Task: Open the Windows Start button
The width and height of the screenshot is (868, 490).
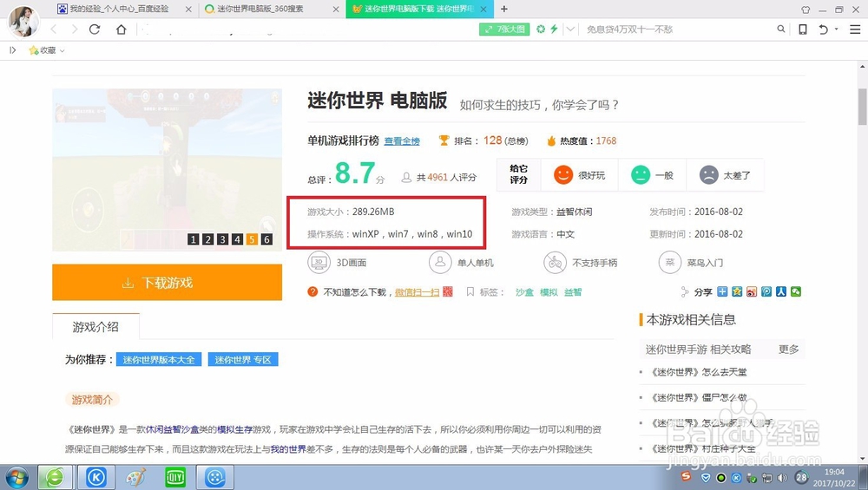Action: [x=16, y=477]
